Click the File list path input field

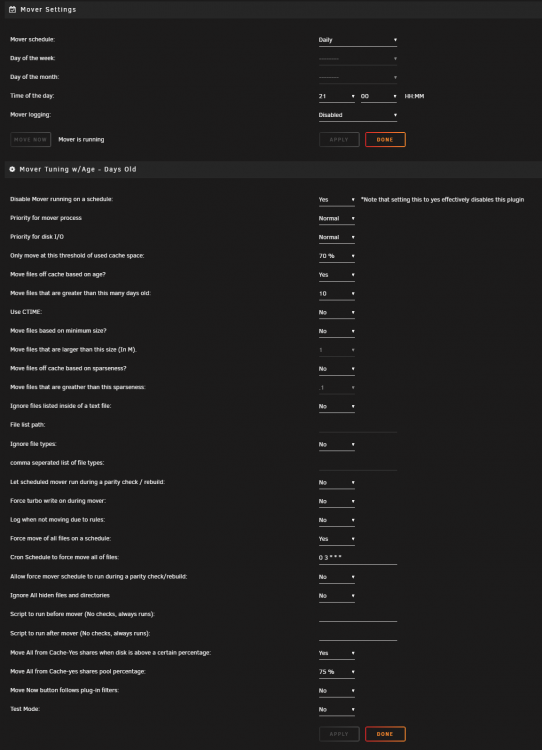click(358, 426)
